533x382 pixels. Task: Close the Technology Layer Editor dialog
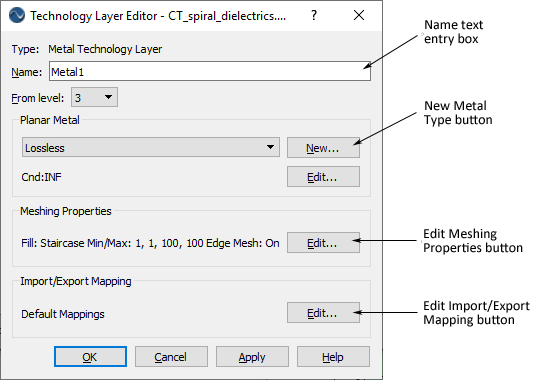pyautogui.click(x=359, y=15)
